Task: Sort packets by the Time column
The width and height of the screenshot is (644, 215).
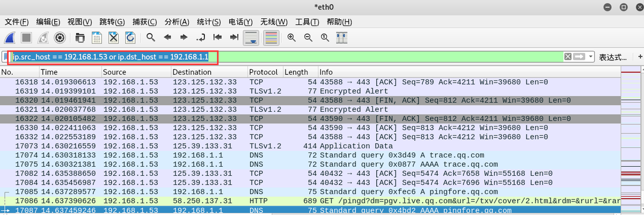Action: (49, 72)
